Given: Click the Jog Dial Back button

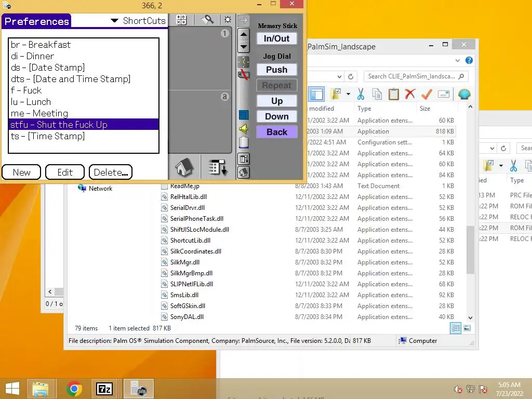Looking at the screenshot, I should (x=276, y=132).
